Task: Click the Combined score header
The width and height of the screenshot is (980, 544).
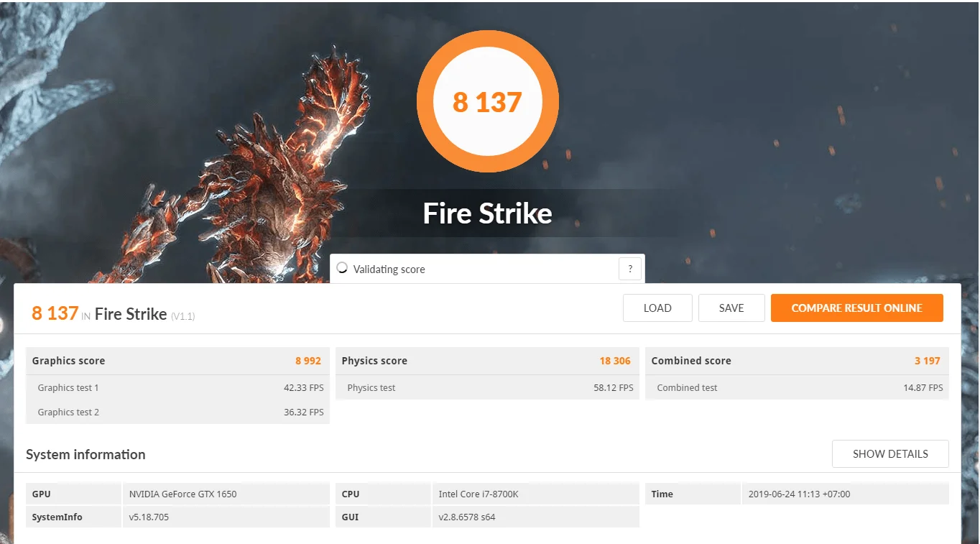Action: pos(691,361)
